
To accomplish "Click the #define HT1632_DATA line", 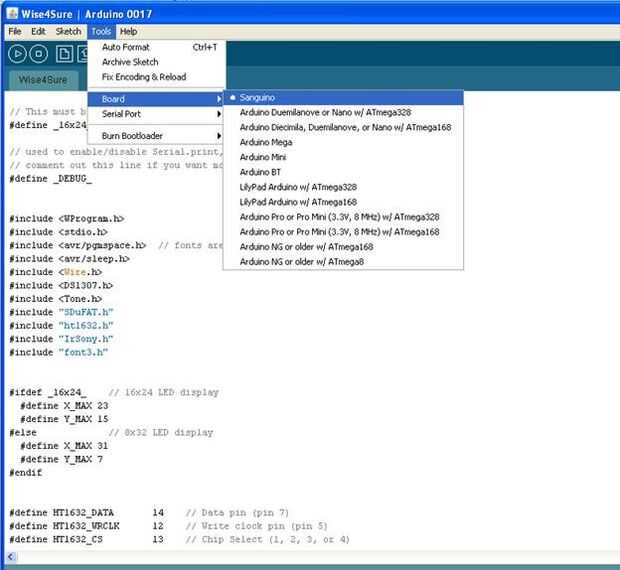I will [149, 513].
